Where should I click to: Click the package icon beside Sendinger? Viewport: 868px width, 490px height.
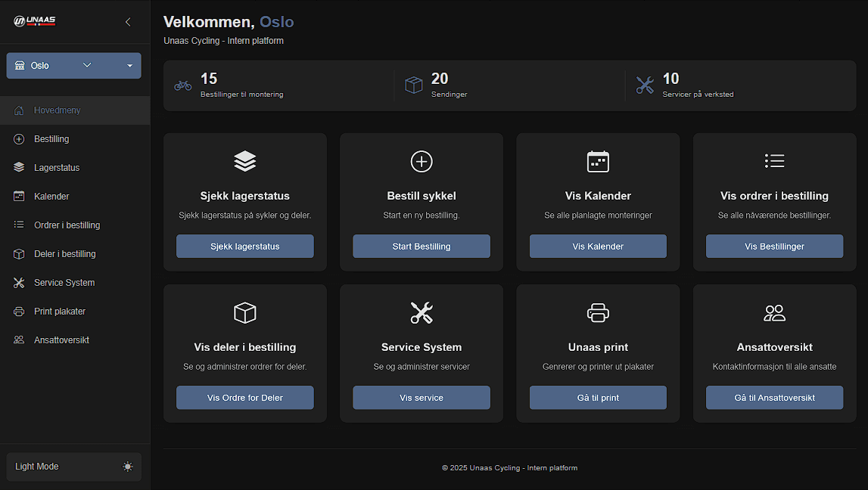tap(413, 85)
